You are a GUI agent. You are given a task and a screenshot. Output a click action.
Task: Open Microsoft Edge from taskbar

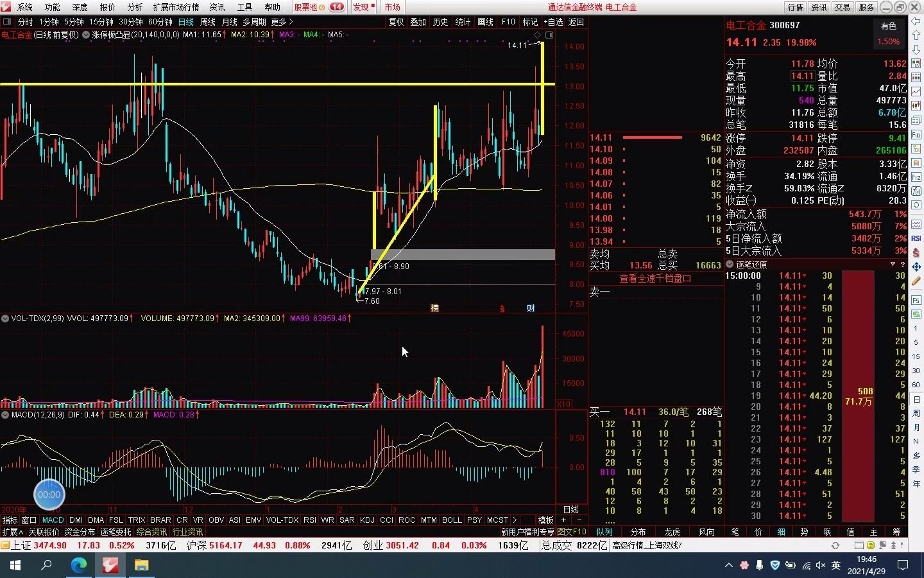click(78, 565)
